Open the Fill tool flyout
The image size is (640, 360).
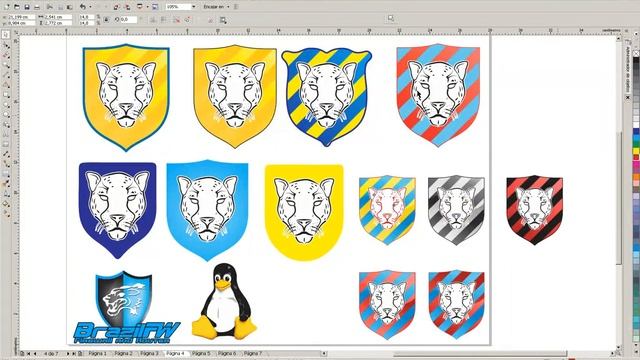click(6, 203)
